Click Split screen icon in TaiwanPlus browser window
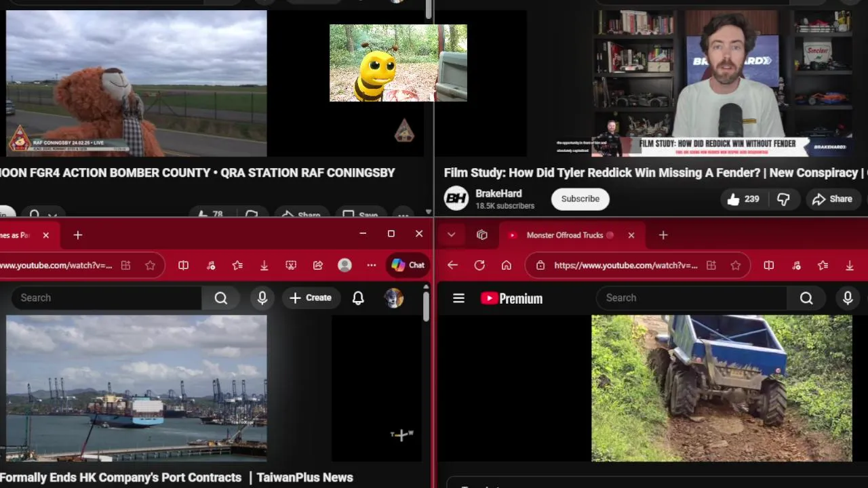868x488 pixels. 183,266
